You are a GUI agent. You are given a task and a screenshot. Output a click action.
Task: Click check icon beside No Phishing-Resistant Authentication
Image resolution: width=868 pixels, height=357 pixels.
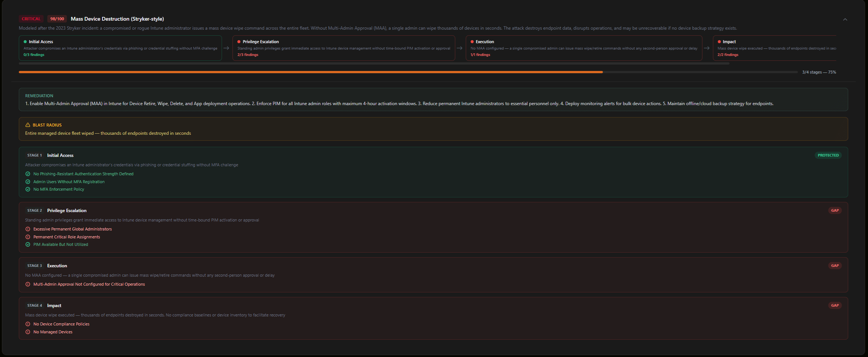[x=28, y=174]
